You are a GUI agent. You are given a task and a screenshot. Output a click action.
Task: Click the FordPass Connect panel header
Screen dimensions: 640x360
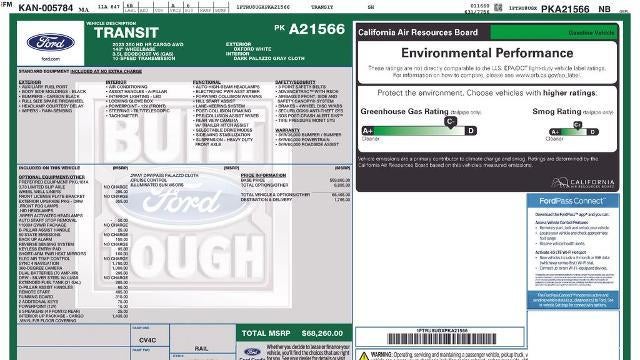(573, 201)
